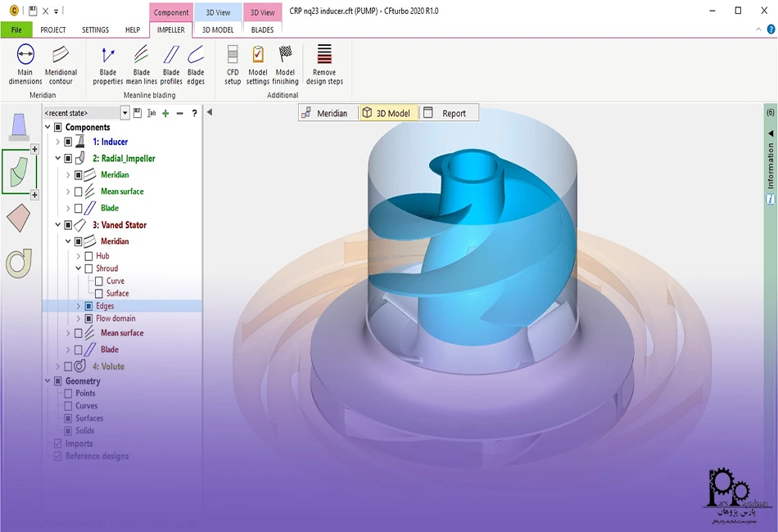Expand the 1: Inducer tree node
The width and height of the screenshot is (778, 532).
(x=58, y=142)
